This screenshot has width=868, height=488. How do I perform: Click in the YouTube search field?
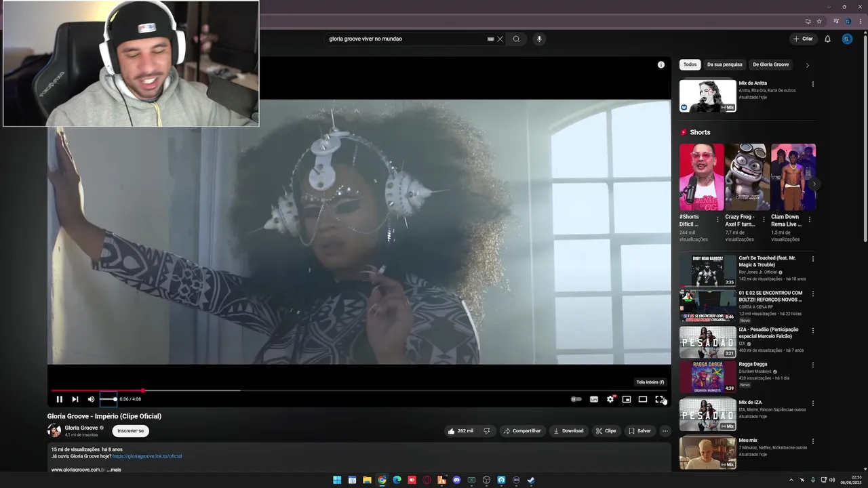coord(406,39)
